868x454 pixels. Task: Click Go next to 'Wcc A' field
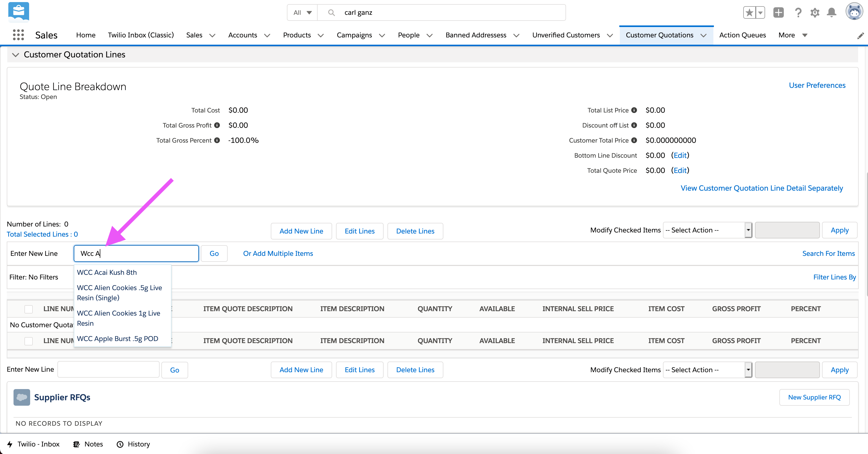pyautogui.click(x=214, y=253)
